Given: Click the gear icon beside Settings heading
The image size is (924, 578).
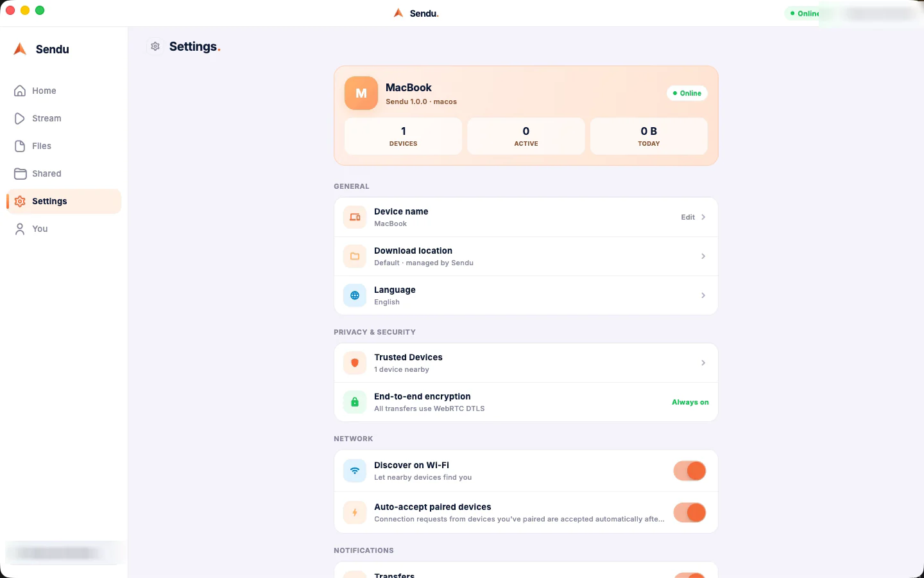Looking at the screenshot, I should [155, 46].
